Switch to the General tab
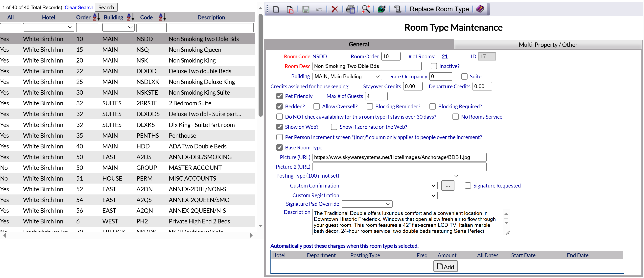644x278 pixels. click(359, 44)
